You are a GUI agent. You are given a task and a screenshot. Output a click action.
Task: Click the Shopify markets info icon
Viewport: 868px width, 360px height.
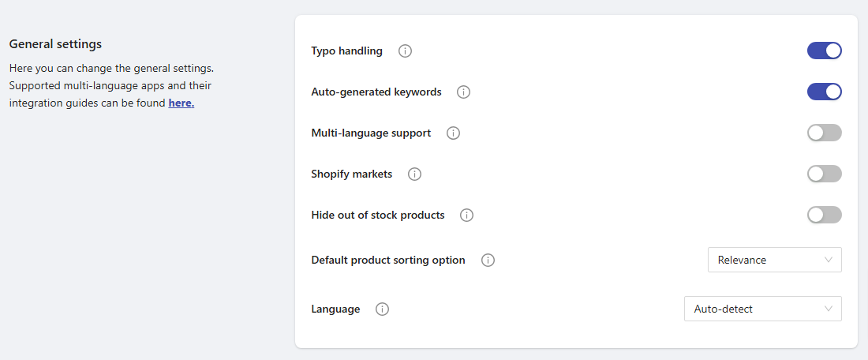(x=414, y=174)
